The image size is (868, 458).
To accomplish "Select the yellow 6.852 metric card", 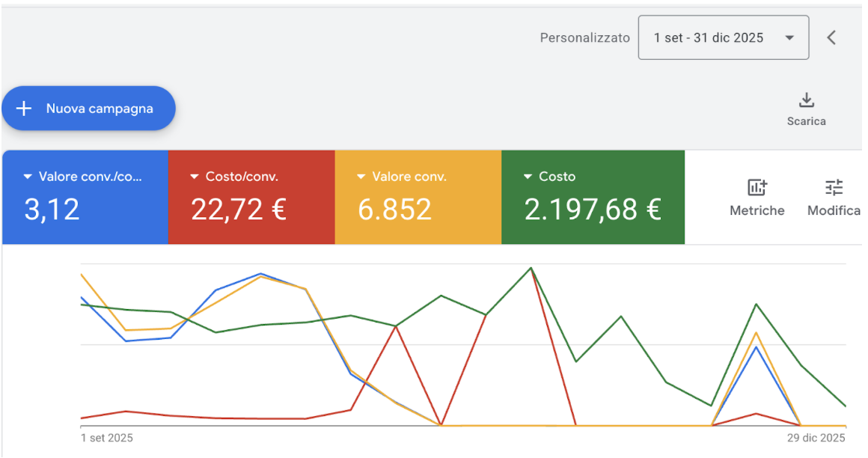I will 418,197.
